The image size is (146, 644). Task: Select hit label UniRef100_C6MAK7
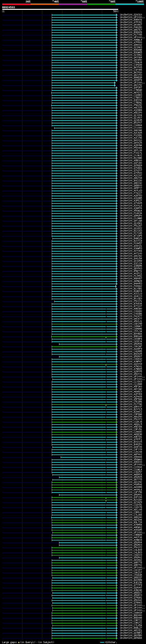click(x=131, y=326)
